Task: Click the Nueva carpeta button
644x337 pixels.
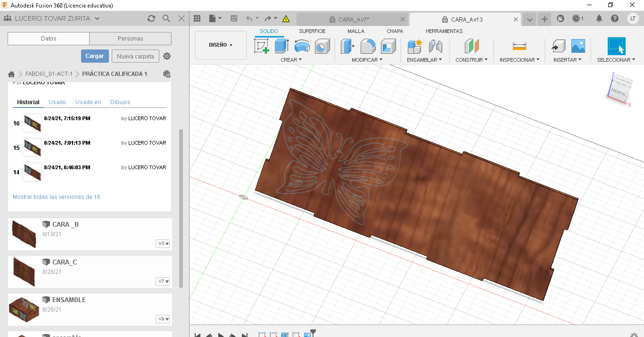Action: pyautogui.click(x=135, y=56)
